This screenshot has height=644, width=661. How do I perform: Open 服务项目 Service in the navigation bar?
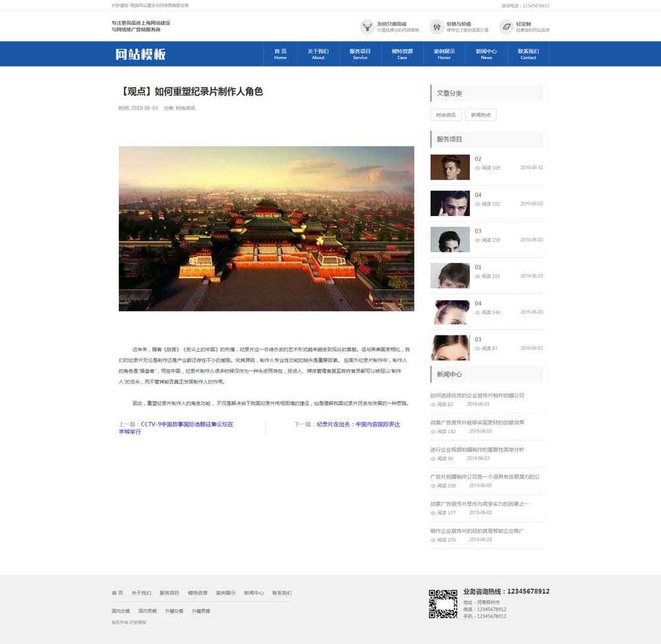click(360, 54)
